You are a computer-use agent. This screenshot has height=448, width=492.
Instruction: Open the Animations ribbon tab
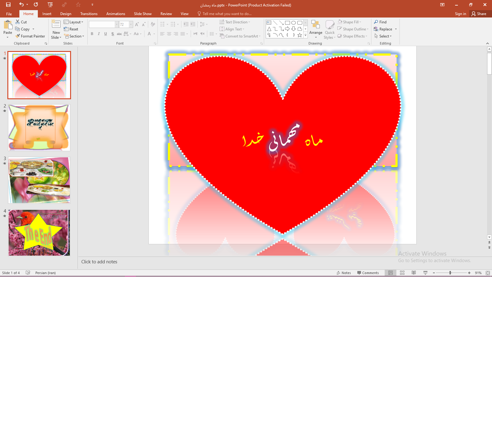(x=116, y=14)
